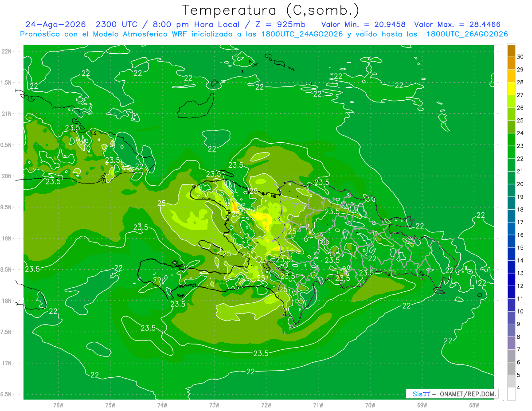
Task: Click the "74W" longitude axis label
Action: pos(162,405)
